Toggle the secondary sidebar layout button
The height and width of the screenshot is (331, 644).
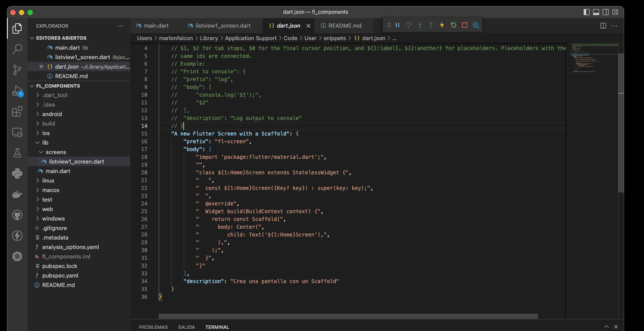coord(606,12)
